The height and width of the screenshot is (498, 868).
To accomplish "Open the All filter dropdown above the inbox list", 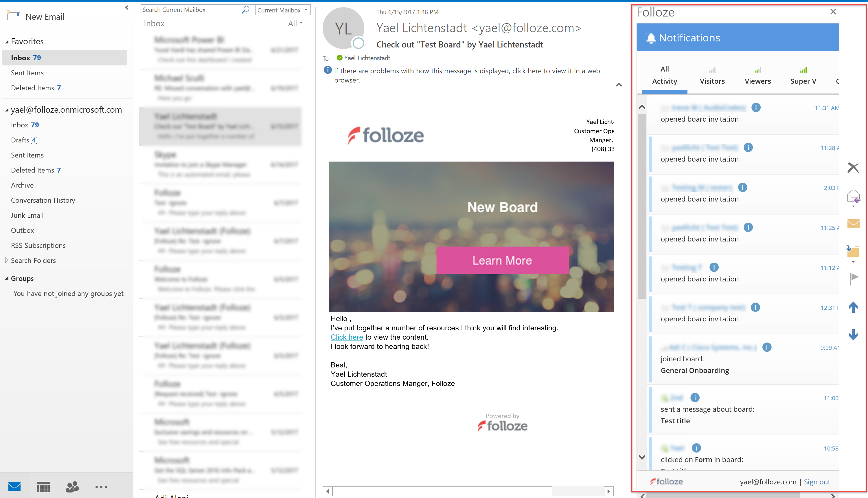I will [x=295, y=23].
